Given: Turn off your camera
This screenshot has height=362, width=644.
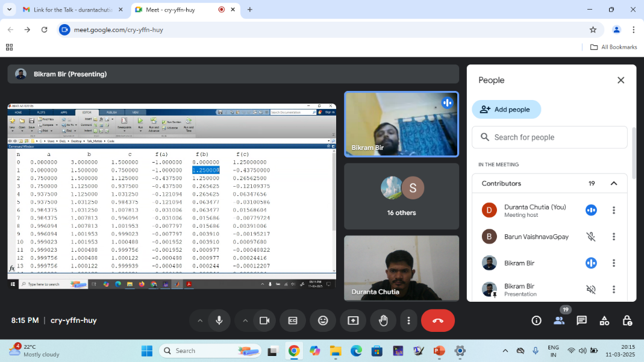Looking at the screenshot, I should tap(264, 320).
